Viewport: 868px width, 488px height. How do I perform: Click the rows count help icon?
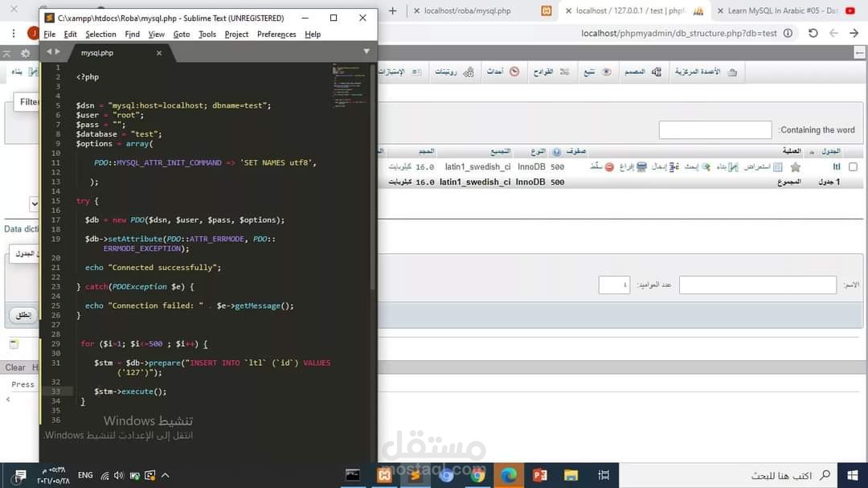click(x=556, y=152)
